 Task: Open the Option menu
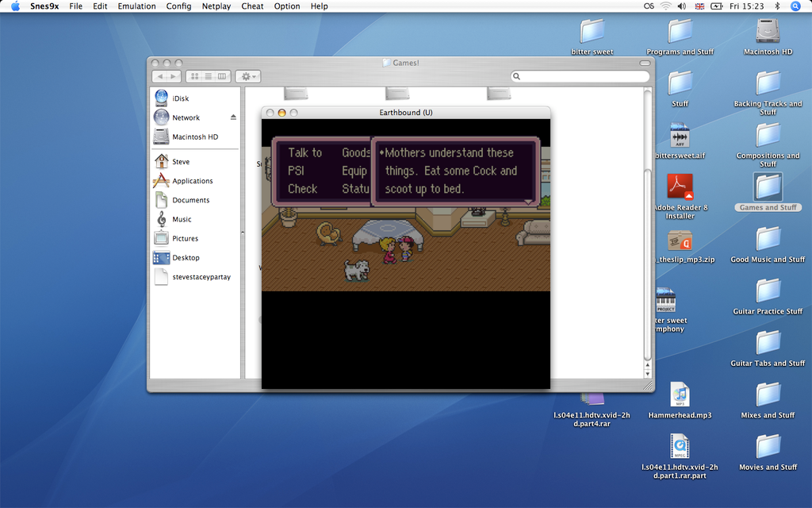(287, 6)
